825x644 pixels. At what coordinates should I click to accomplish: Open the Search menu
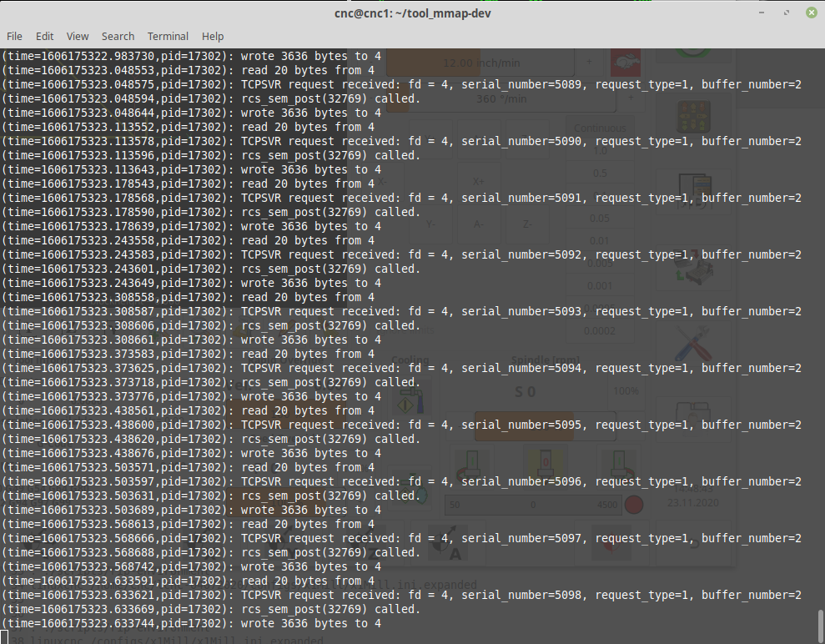pyautogui.click(x=118, y=36)
